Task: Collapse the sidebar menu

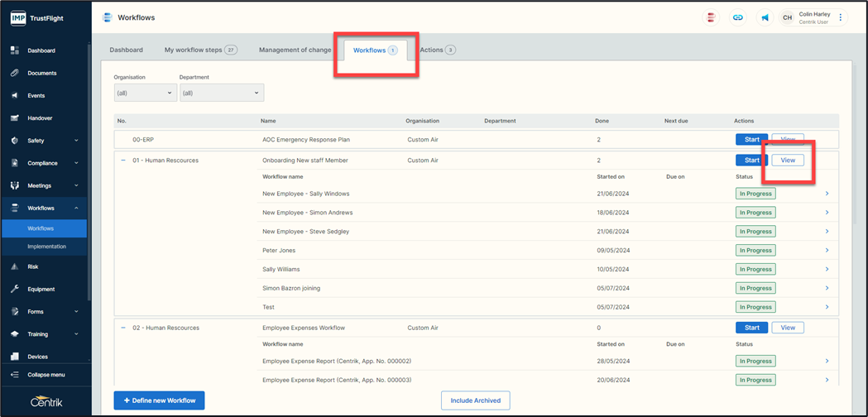Action: (x=46, y=375)
